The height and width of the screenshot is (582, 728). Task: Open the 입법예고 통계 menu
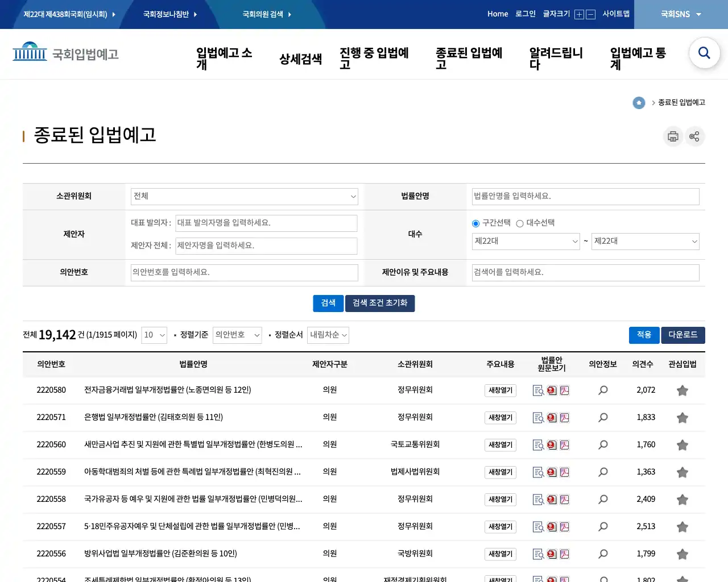click(638, 59)
